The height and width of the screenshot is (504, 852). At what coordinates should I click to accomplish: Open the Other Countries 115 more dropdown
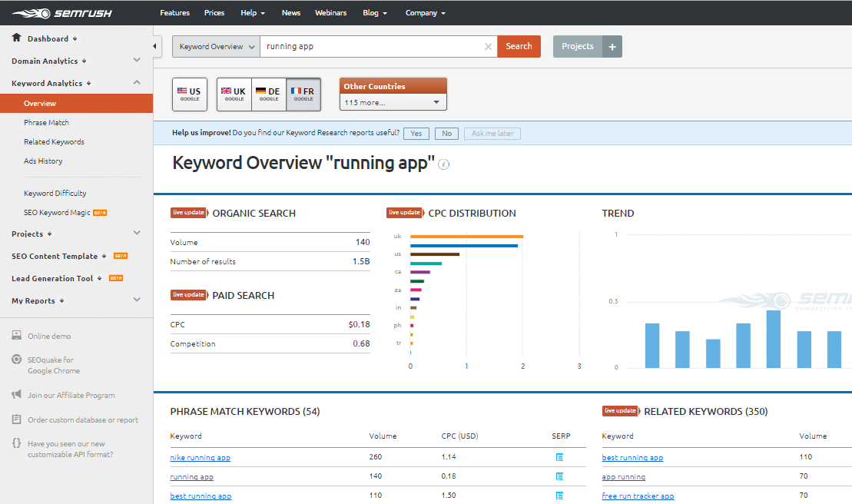coord(393,102)
